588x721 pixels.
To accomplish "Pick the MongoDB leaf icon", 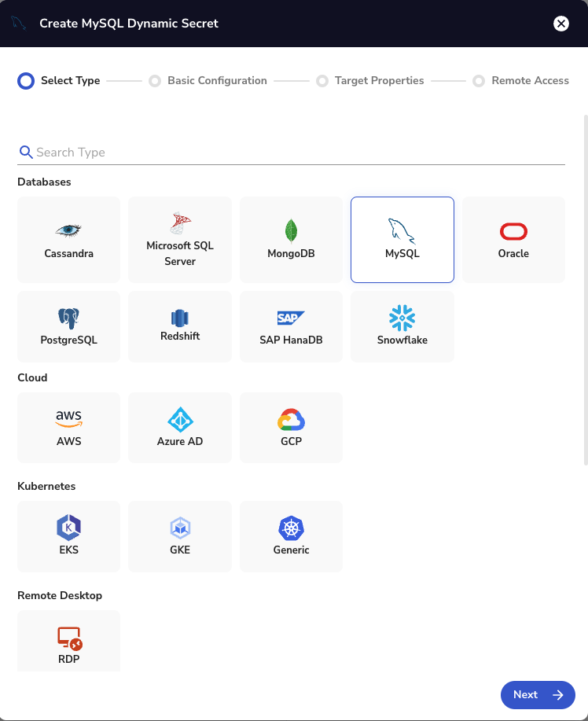I will coord(291,230).
